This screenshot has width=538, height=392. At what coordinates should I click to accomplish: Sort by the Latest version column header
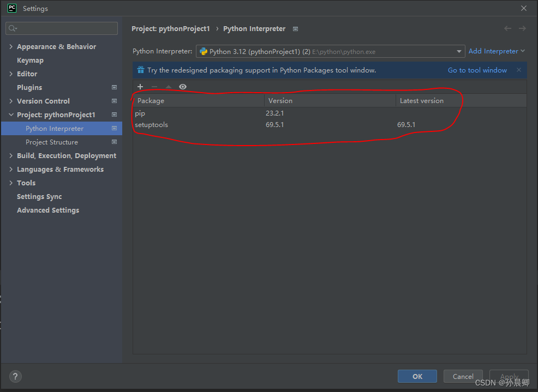click(461, 100)
